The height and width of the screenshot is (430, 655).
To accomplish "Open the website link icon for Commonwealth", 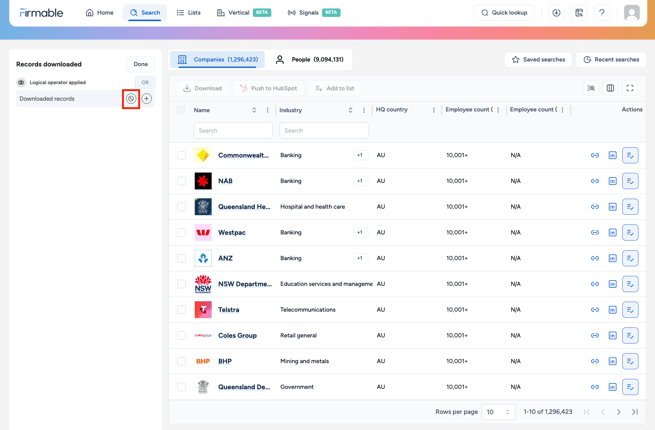I will (595, 155).
